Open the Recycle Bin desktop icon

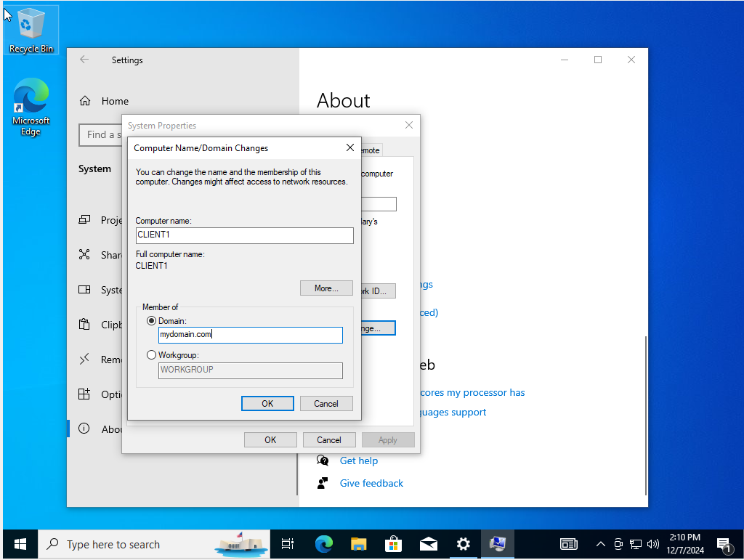pyautogui.click(x=31, y=31)
